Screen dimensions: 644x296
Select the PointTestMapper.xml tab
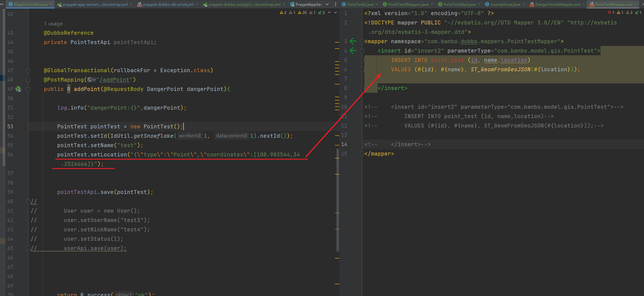point(613,4)
